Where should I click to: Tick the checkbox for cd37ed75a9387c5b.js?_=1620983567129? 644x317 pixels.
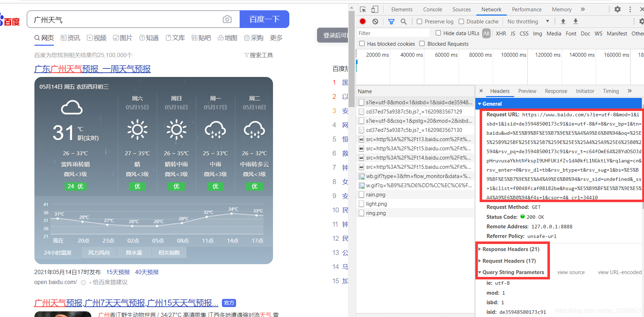361,112
